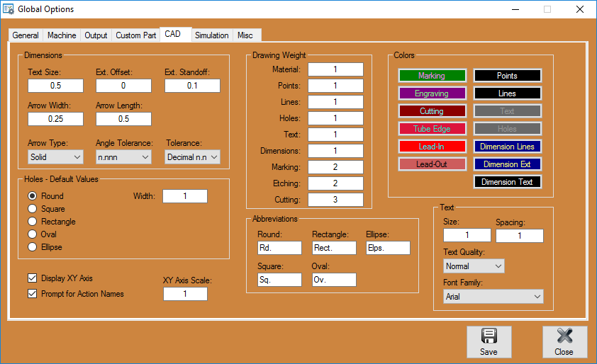
Task: Click the Global Options window icon
Action: (x=9, y=9)
